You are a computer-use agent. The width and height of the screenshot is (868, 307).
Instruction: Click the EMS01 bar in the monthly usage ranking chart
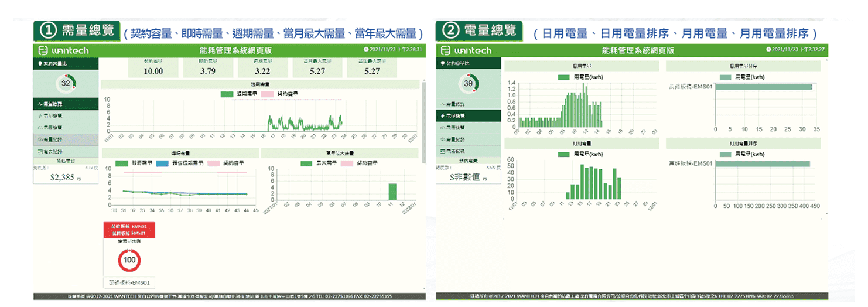click(763, 164)
